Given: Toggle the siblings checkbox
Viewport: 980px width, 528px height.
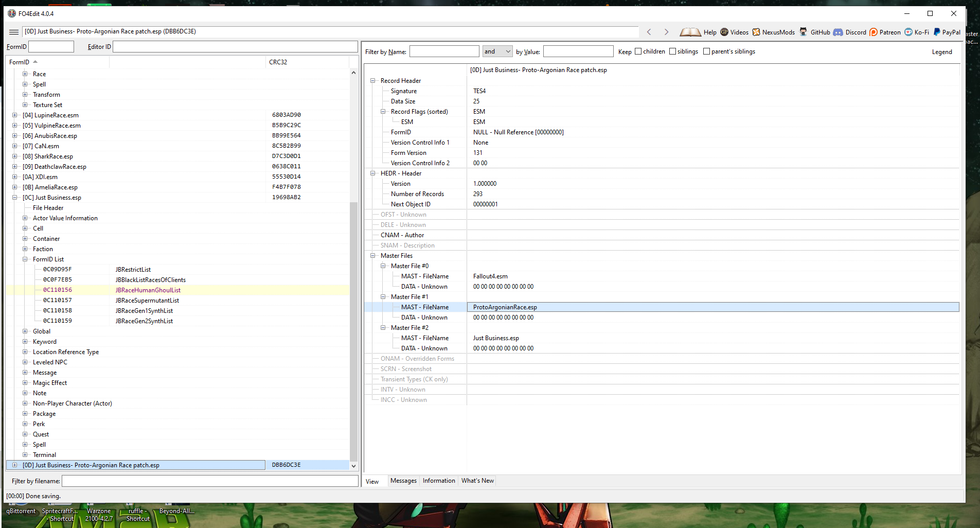Looking at the screenshot, I should click(672, 51).
